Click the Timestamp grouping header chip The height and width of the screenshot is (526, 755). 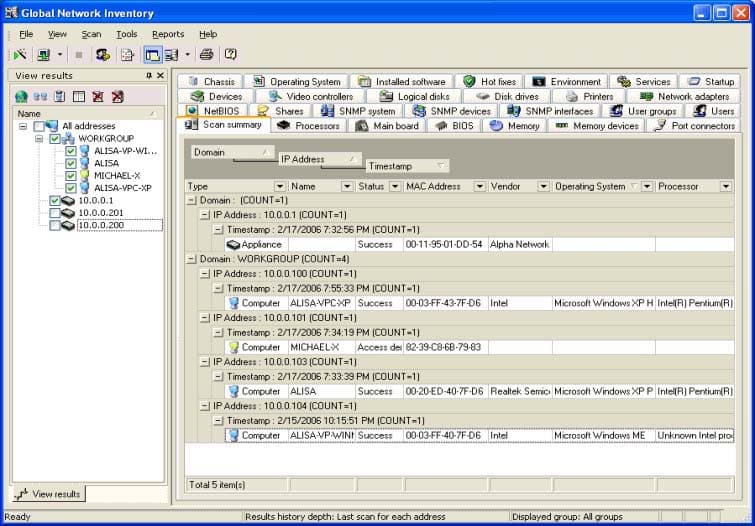(x=407, y=166)
